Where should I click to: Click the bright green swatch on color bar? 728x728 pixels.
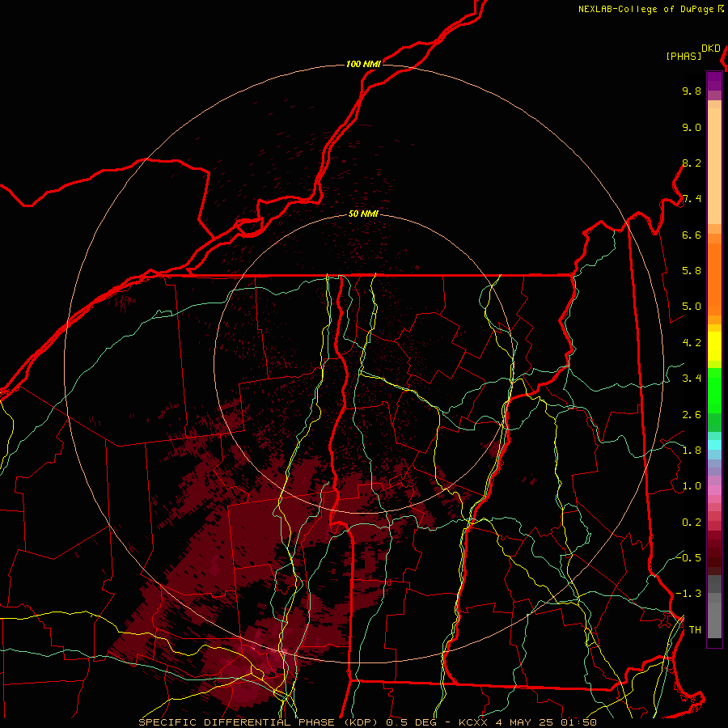(714, 390)
